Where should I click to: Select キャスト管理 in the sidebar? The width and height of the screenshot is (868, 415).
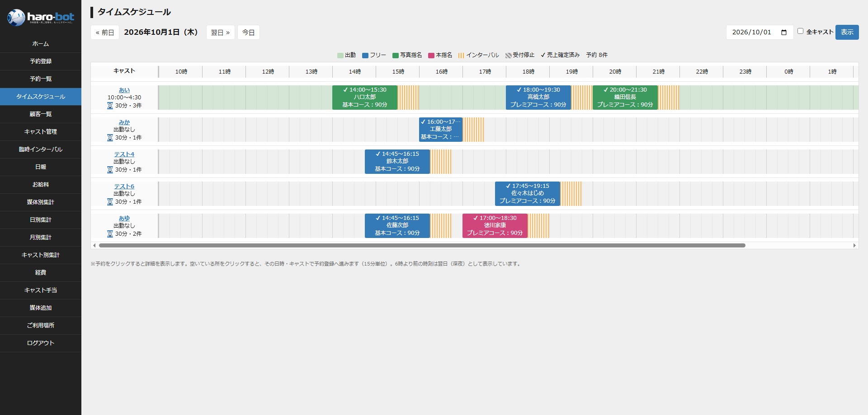point(41,132)
